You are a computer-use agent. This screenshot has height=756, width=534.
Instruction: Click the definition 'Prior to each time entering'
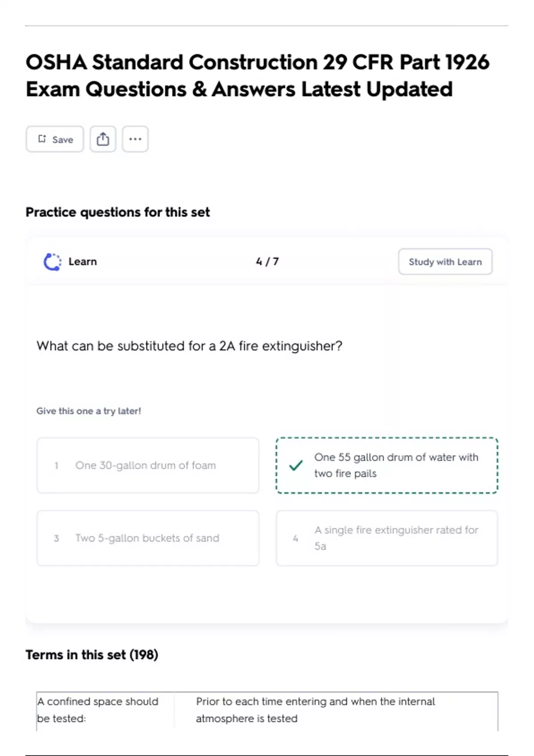[x=315, y=710]
